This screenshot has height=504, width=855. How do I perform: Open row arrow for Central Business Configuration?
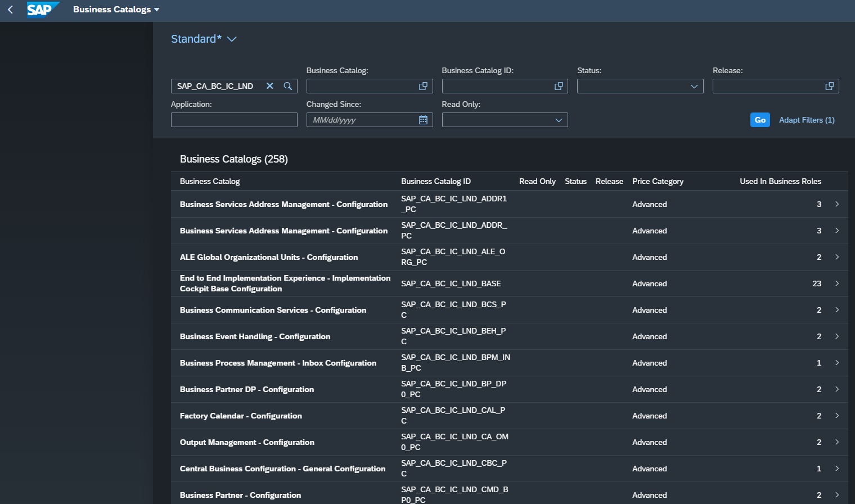pos(837,469)
